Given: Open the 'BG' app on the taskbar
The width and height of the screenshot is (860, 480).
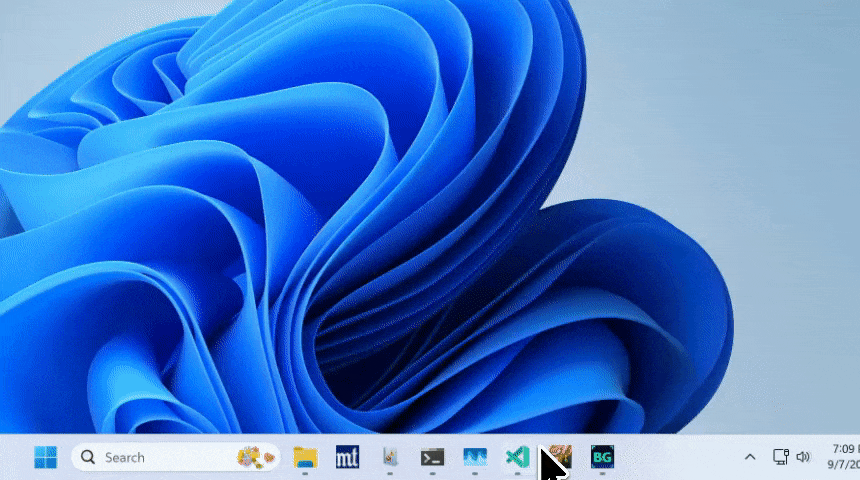Looking at the screenshot, I should [x=602, y=457].
